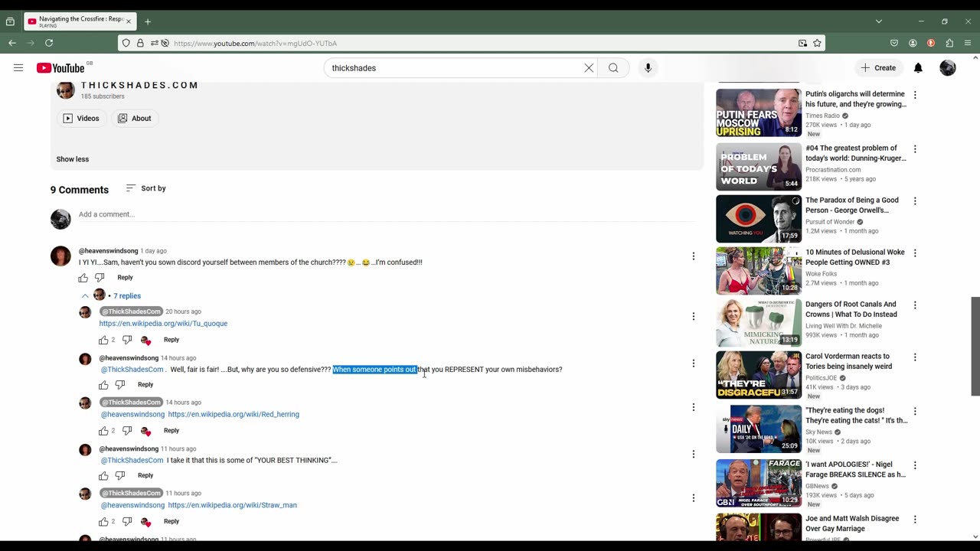This screenshot has height=551, width=980.
Task: Open options for Dunning-Kruger video
Action: coord(915,149)
